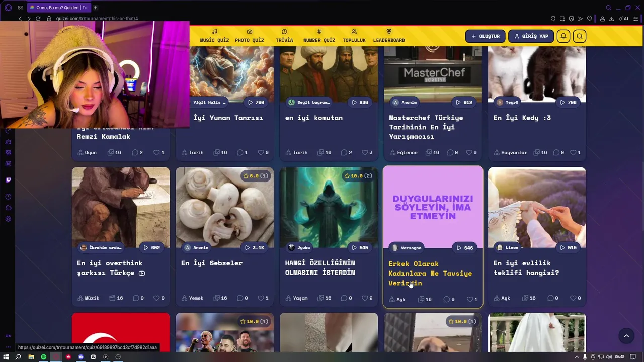The height and width of the screenshot is (362, 644).
Task: Go back to previous page
Action: click(x=20, y=19)
